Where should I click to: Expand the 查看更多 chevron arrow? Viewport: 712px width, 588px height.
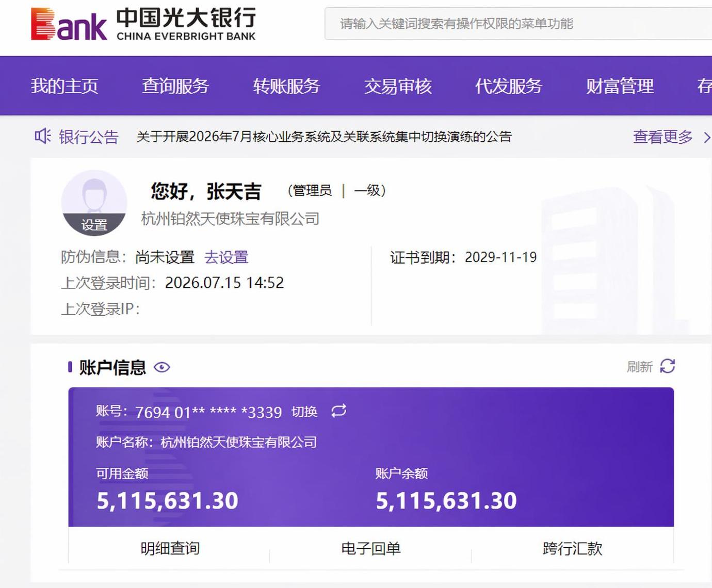(706, 137)
